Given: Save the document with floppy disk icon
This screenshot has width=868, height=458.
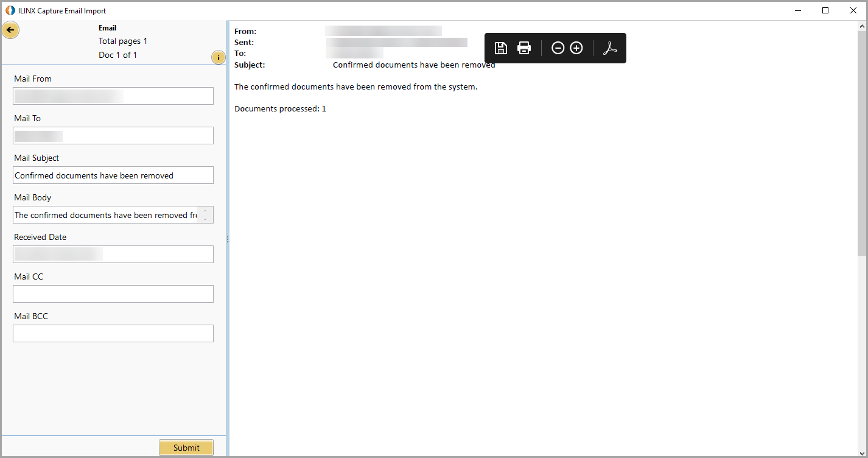Looking at the screenshot, I should 501,48.
